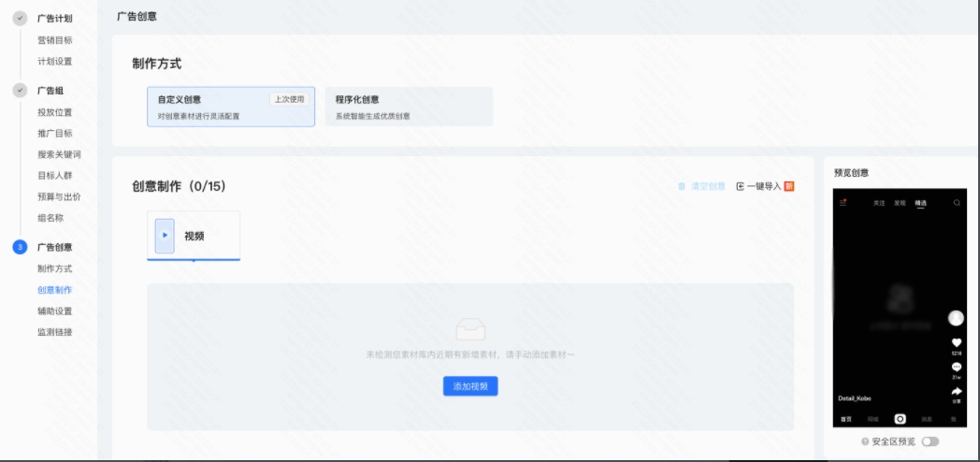
Task: Select 首页 in preview bottom bar
Action: point(845,420)
